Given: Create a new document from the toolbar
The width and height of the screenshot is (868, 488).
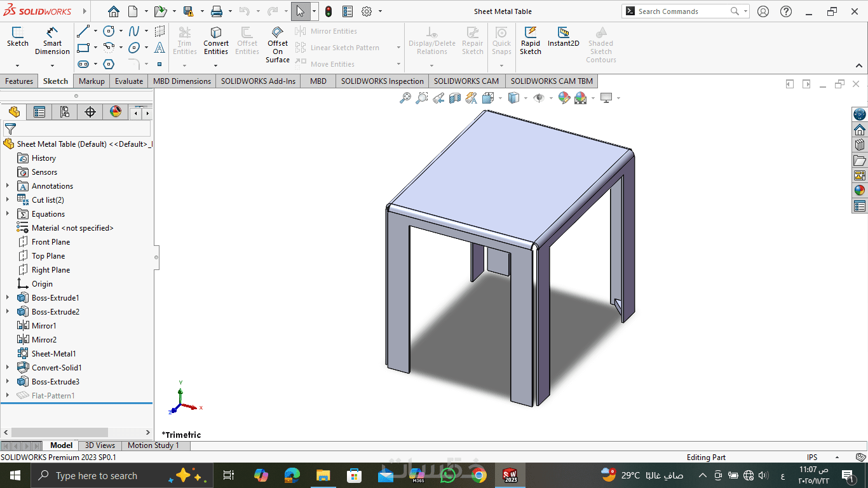Looking at the screenshot, I should coord(133,11).
